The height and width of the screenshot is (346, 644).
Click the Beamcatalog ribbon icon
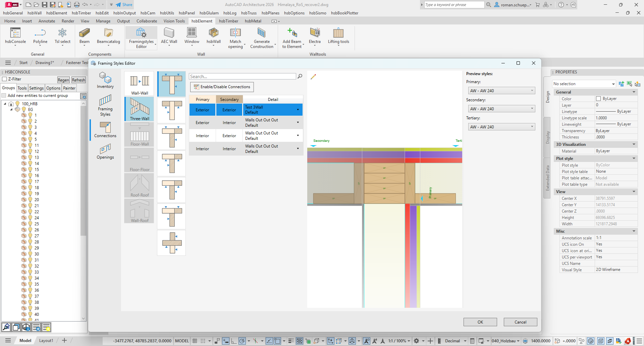tap(108, 36)
